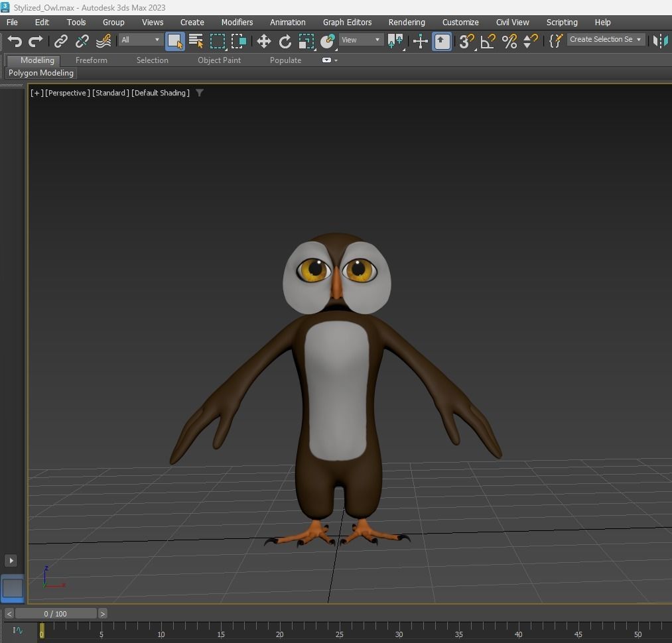Click the Use Pivot Point Center icon
The width and height of the screenshot is (672, 643).
tap(395, 41)
